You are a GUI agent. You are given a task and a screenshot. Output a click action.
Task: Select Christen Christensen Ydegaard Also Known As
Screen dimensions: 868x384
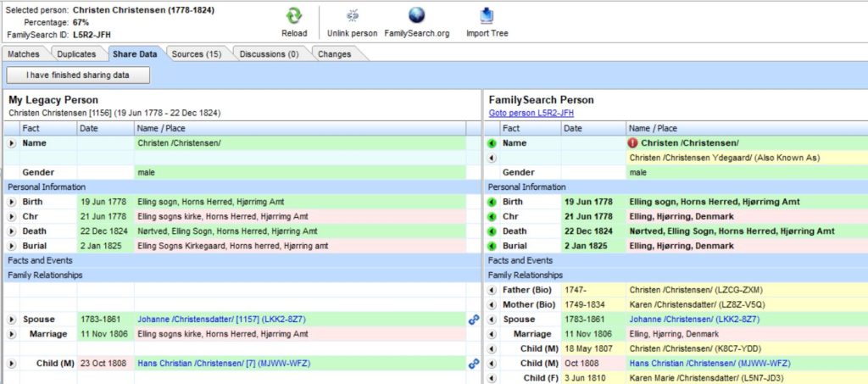click(725, 159)
